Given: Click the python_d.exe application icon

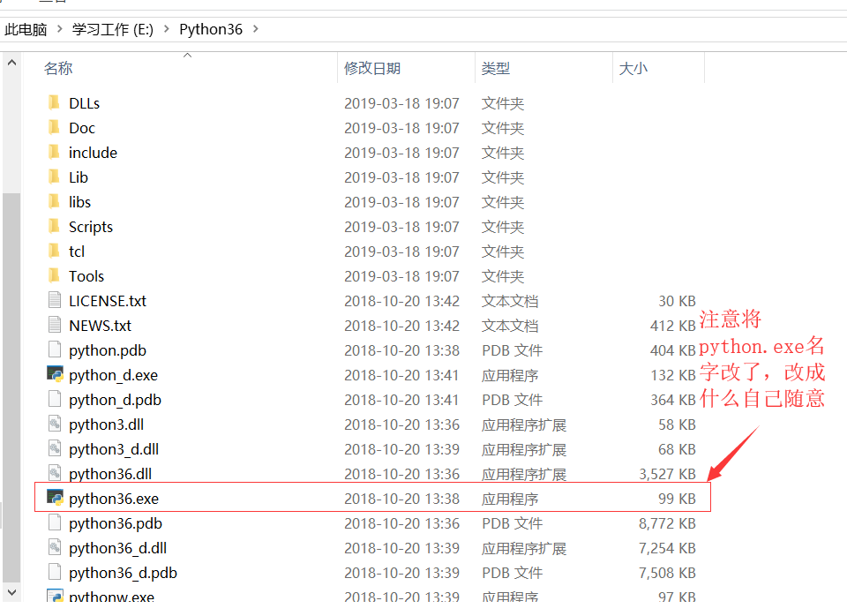Looking at the screenshot, I should (x=55, y=374).
